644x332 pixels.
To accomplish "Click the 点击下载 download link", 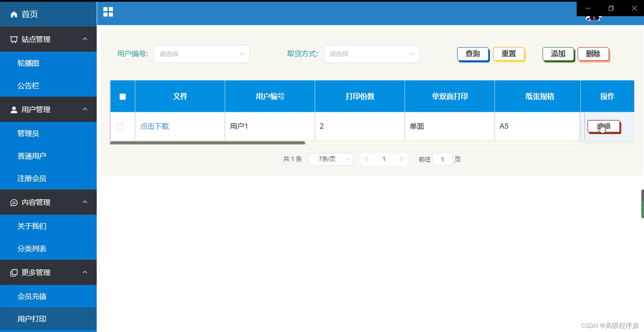I will coord(154,126).
